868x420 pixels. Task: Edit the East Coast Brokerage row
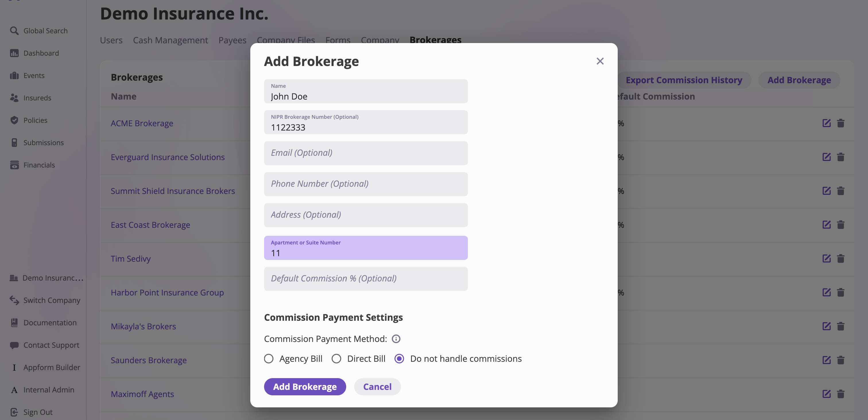[x=826, y=224]
